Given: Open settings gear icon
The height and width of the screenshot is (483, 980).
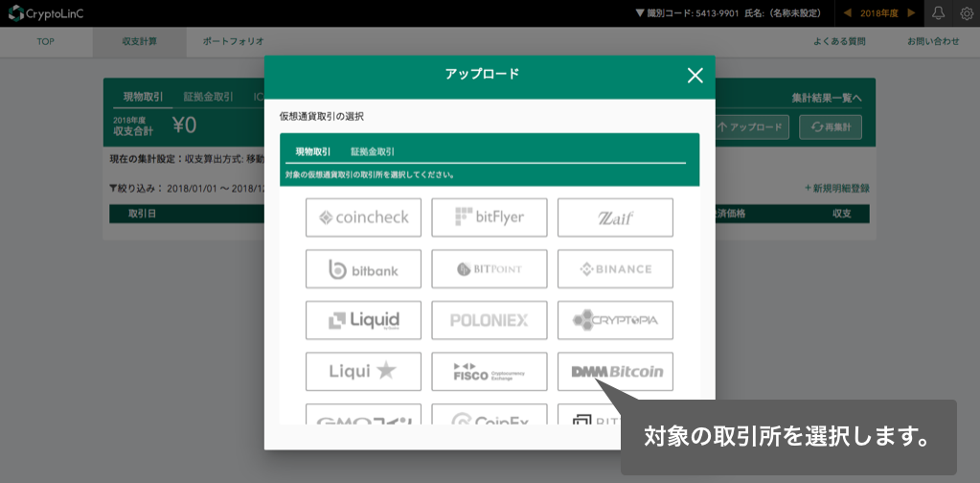Looking at the screenshot, I should coord(967,13).
